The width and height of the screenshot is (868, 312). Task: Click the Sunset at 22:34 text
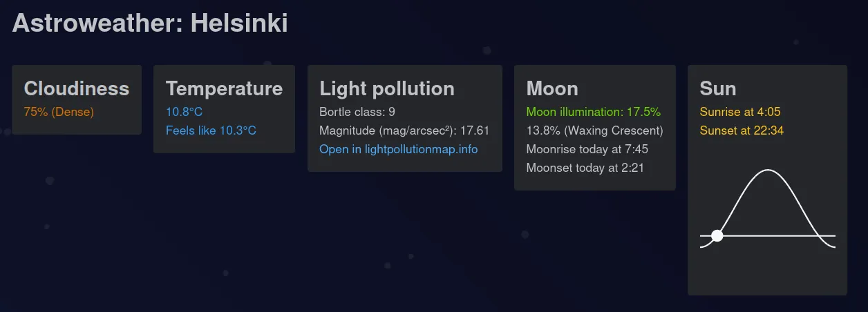point(742,130)
